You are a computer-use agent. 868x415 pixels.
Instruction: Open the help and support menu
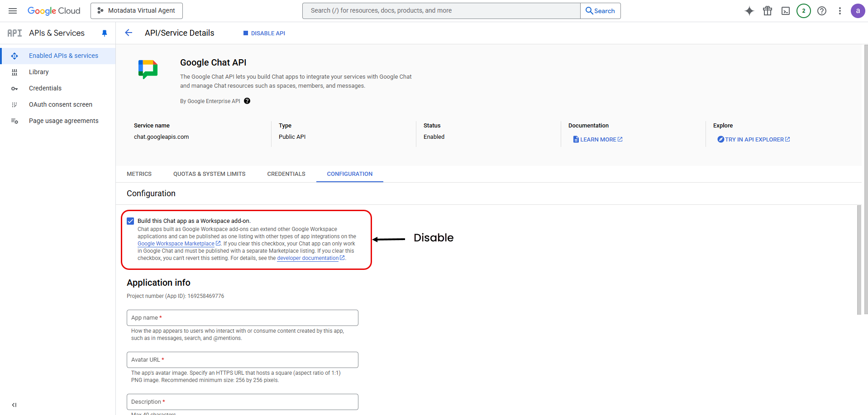pos(822,10)
